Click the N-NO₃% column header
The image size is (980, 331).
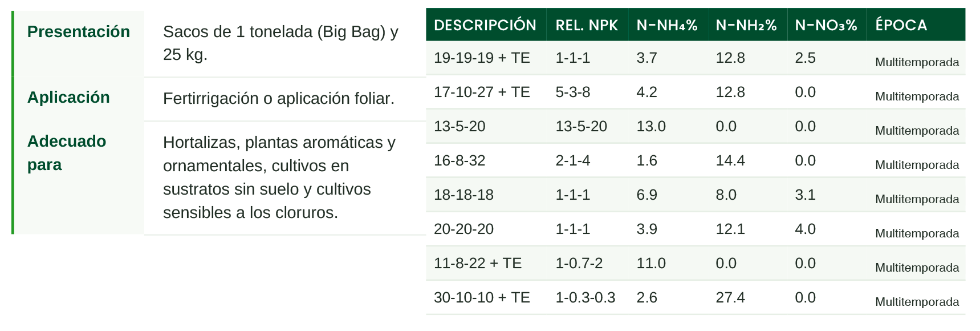(x=826, y=25)
